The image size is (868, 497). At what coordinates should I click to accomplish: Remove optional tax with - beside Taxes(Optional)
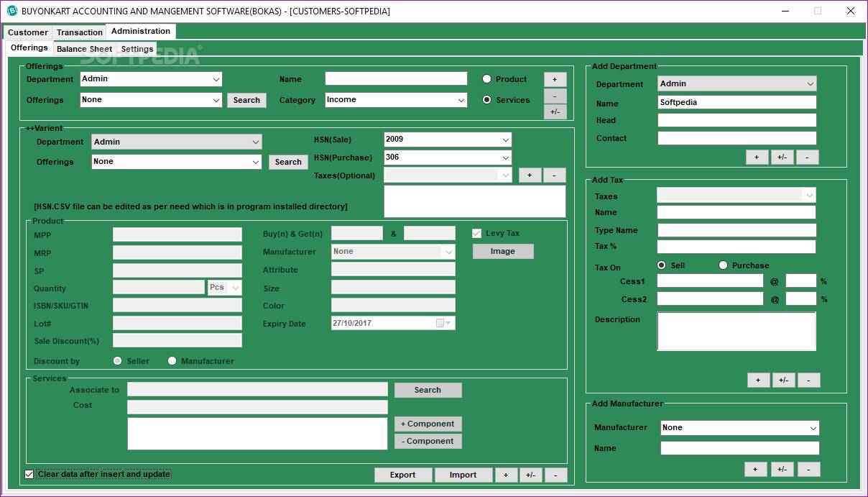[554, 175]
